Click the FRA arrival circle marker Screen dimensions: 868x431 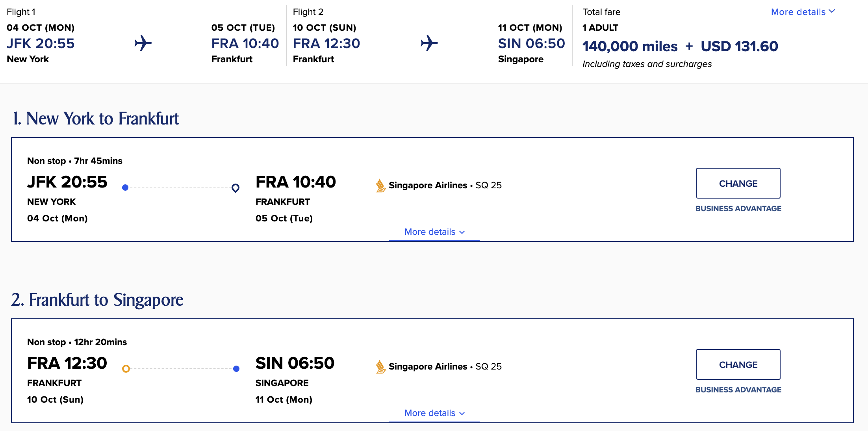coord(236,188)
